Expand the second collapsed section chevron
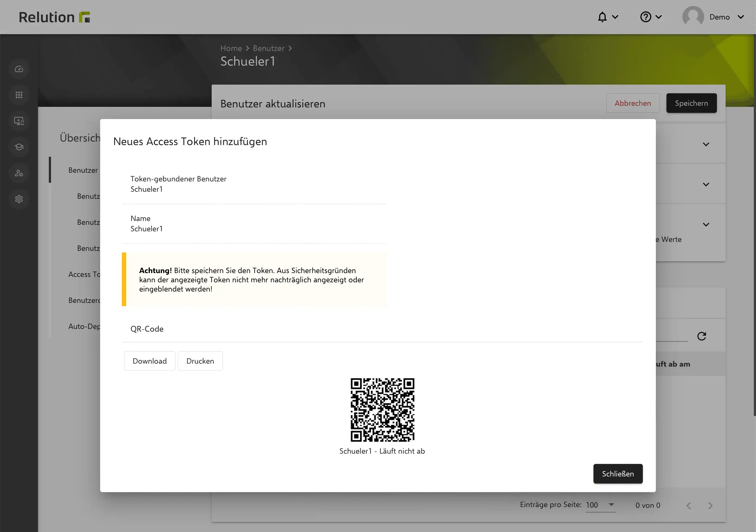The image size is (756, 532). click(706, 185)
